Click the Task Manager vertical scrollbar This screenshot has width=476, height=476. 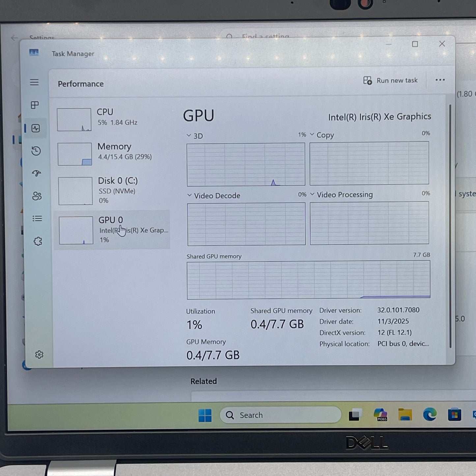coord(450,226)
